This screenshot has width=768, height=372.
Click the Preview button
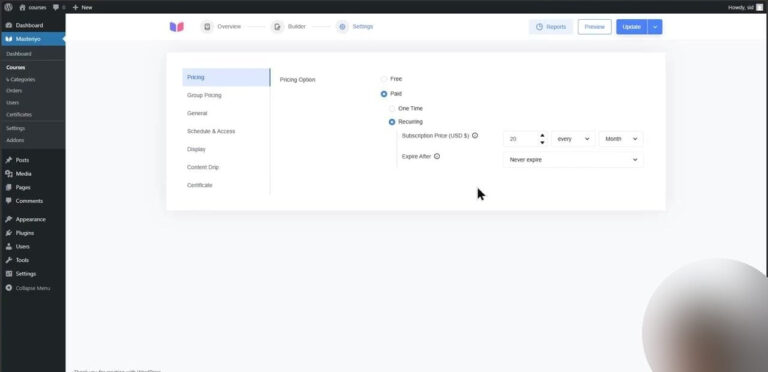point(595,27)
